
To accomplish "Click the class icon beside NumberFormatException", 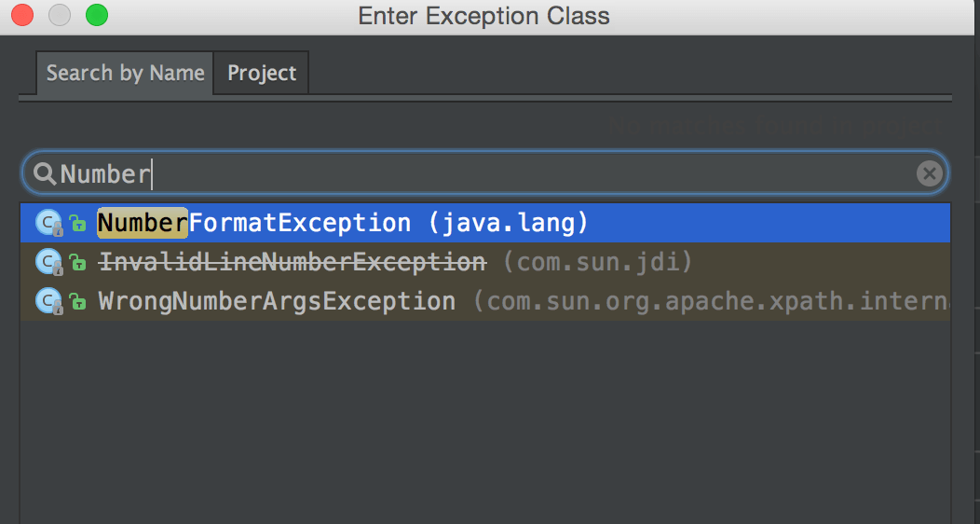I will click(x=48, y=224).
